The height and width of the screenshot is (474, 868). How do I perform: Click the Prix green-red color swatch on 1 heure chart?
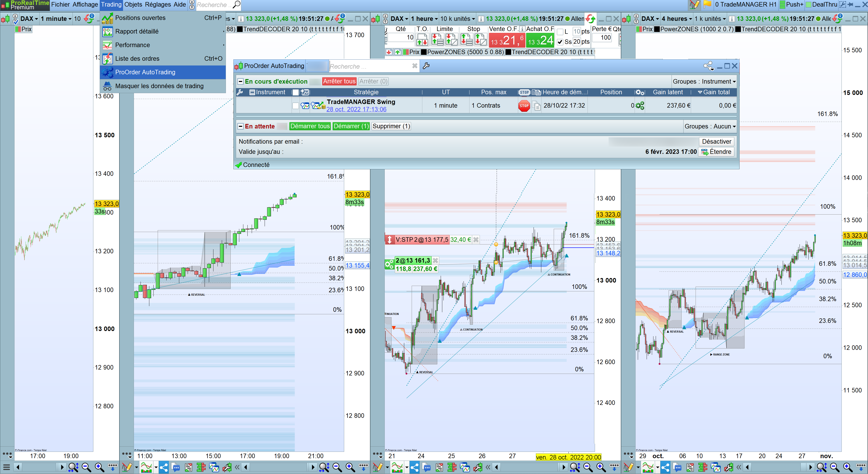click(x=406, y=52)
